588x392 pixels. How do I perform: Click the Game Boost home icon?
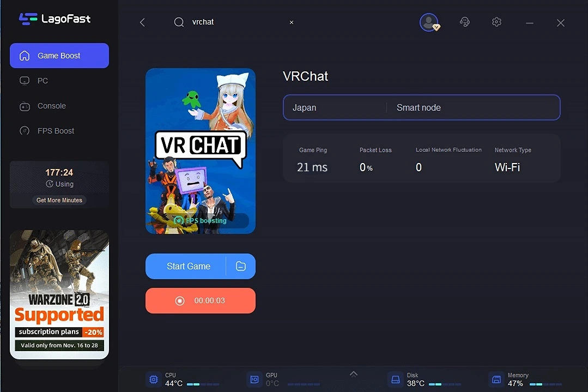25,56
